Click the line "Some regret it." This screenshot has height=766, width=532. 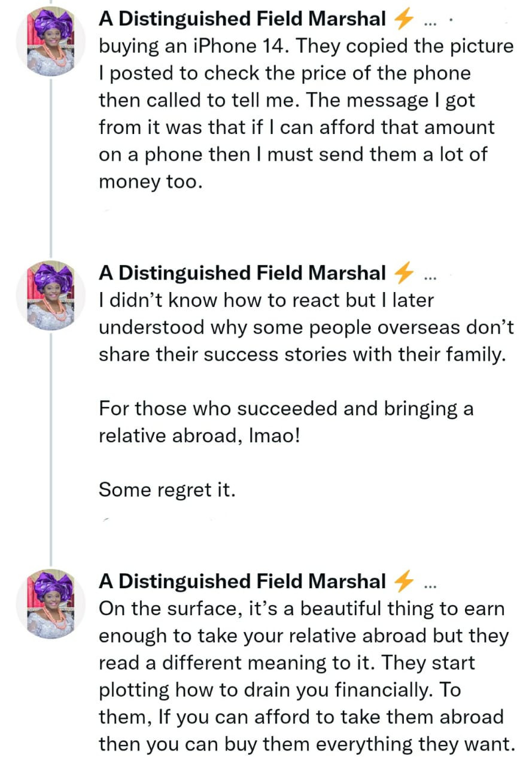(x=167, y=490)
